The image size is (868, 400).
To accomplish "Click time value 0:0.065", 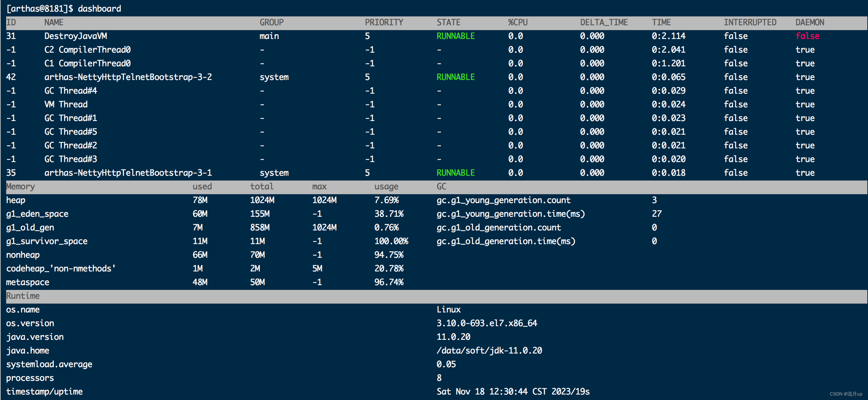I will click(668, 77).
